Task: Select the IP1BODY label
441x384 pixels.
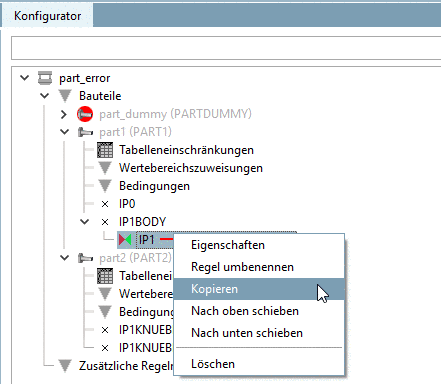Action: [142, 222]
